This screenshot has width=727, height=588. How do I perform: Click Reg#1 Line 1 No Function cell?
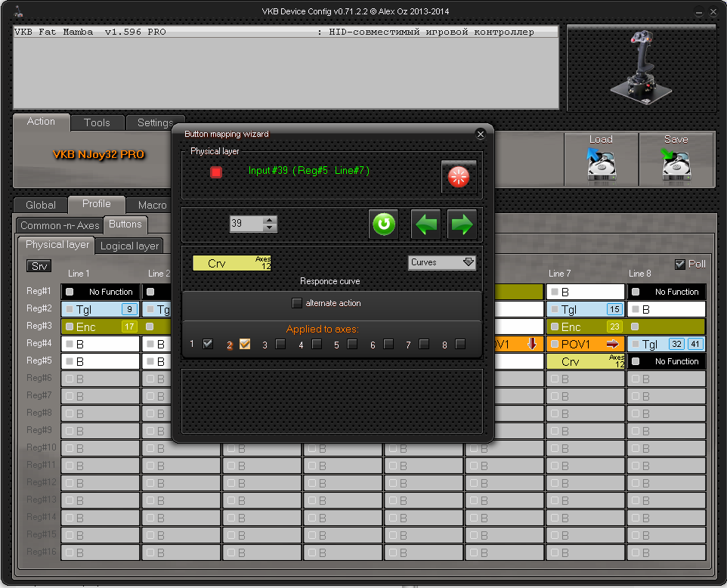101,292
